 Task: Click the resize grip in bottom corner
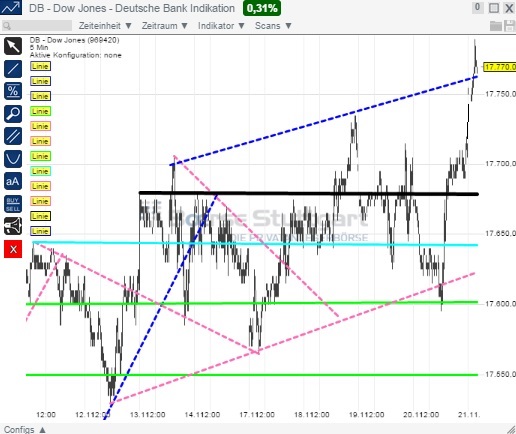point(511,429)
